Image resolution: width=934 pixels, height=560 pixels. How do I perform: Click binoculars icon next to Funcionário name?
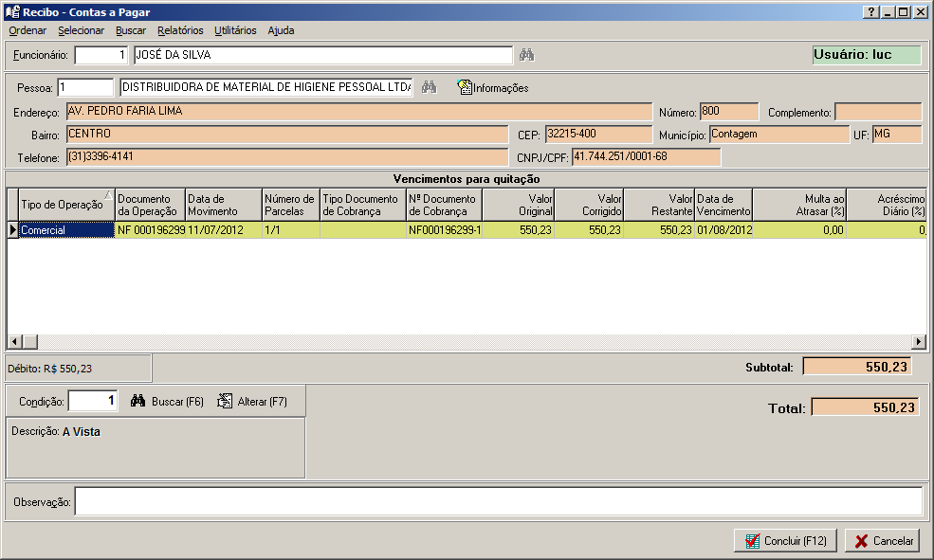tap(526, 55)
